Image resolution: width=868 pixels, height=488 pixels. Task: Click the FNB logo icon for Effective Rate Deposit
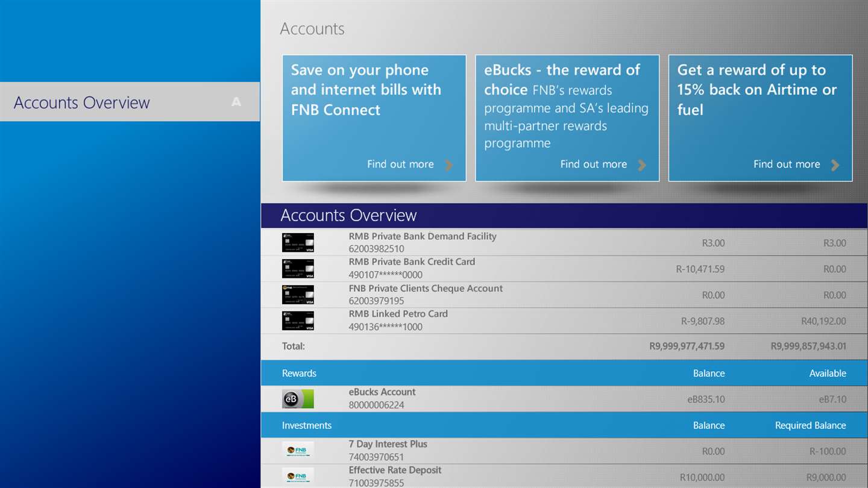tap(298, 476)
